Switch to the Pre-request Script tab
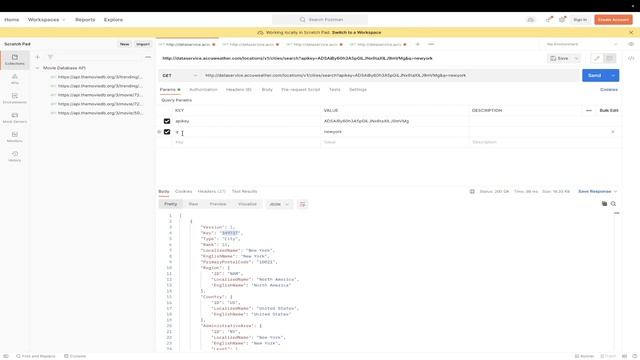640x360 pixels. [300, 89]
